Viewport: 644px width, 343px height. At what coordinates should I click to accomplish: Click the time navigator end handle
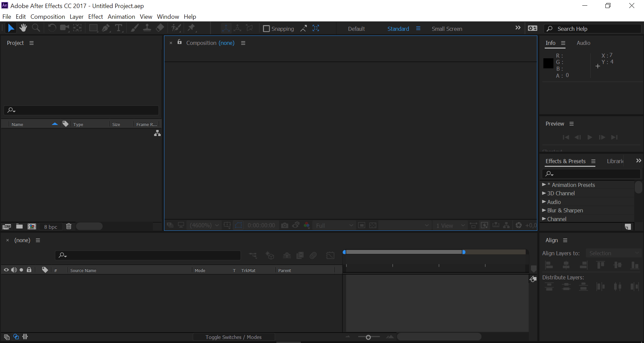click(x=464, y=252)
